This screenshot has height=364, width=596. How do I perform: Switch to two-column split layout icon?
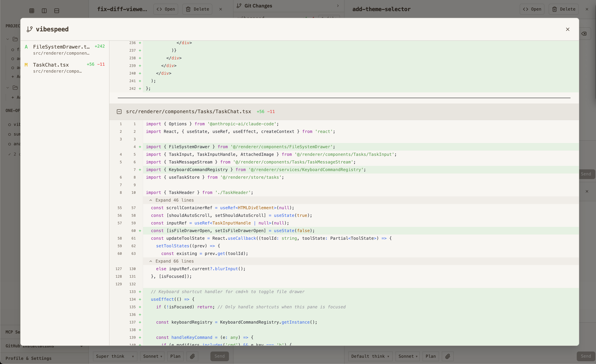tap(44, 11)
